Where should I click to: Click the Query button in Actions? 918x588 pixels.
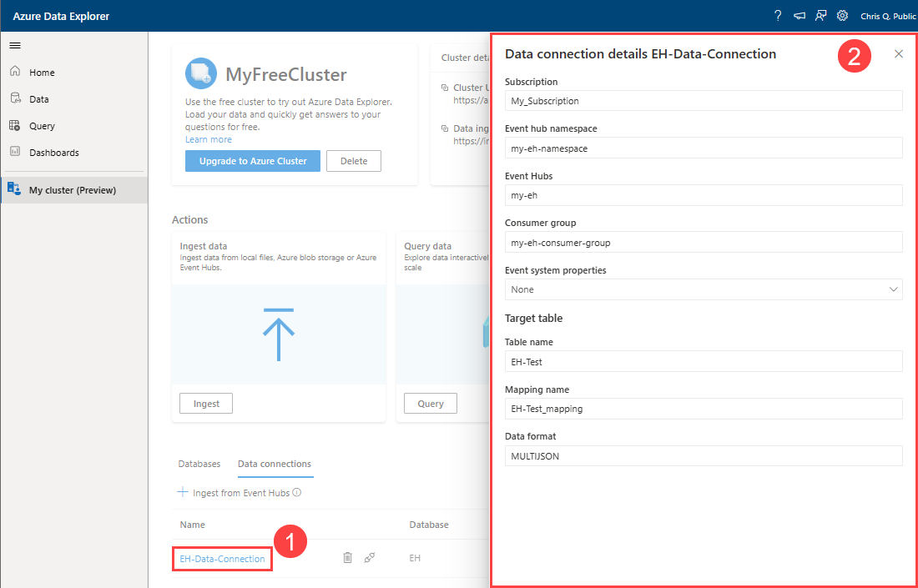[431, 403]
